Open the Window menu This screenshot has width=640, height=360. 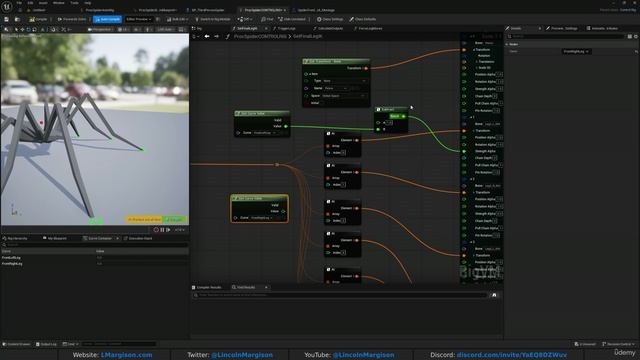58,3
